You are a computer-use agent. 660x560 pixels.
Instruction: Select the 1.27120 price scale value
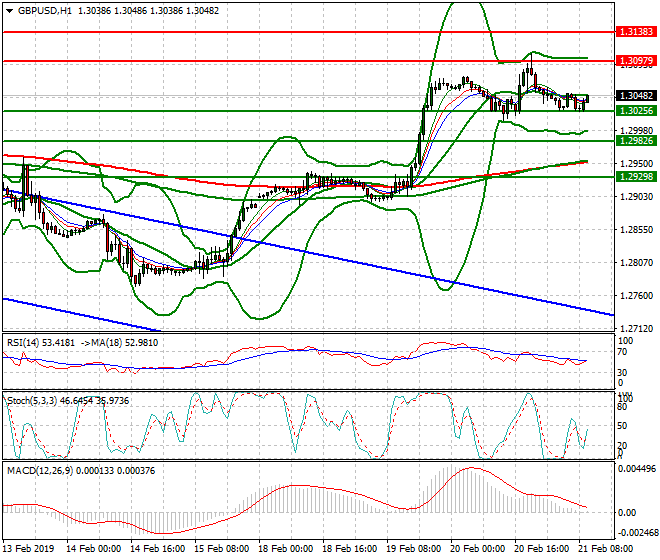637,328
